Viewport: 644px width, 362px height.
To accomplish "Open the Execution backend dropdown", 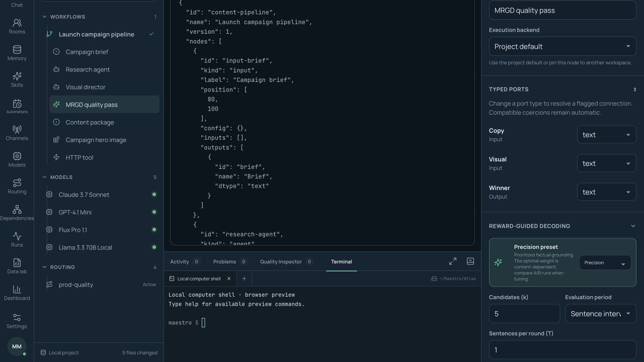I will 562,46.
